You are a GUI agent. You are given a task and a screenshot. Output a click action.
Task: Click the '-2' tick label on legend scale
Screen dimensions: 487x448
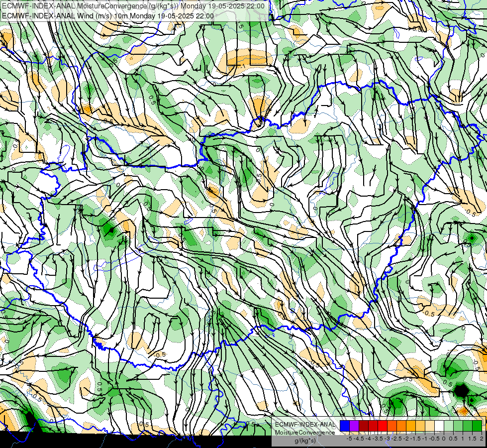406,439
